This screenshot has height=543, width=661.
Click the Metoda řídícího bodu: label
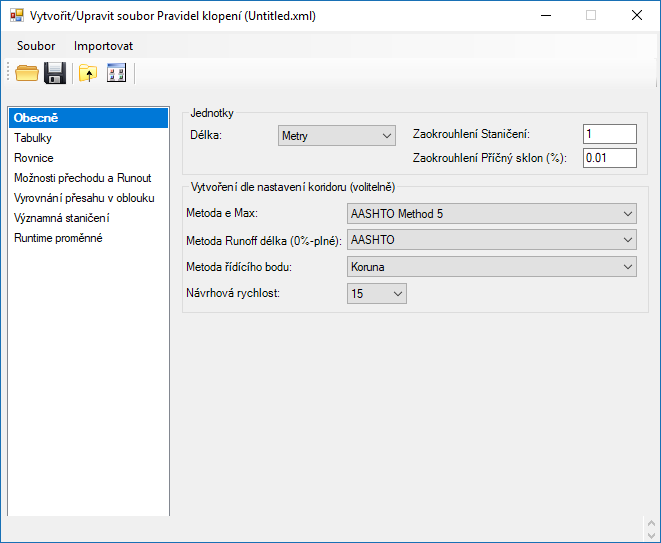click(239, 267)
